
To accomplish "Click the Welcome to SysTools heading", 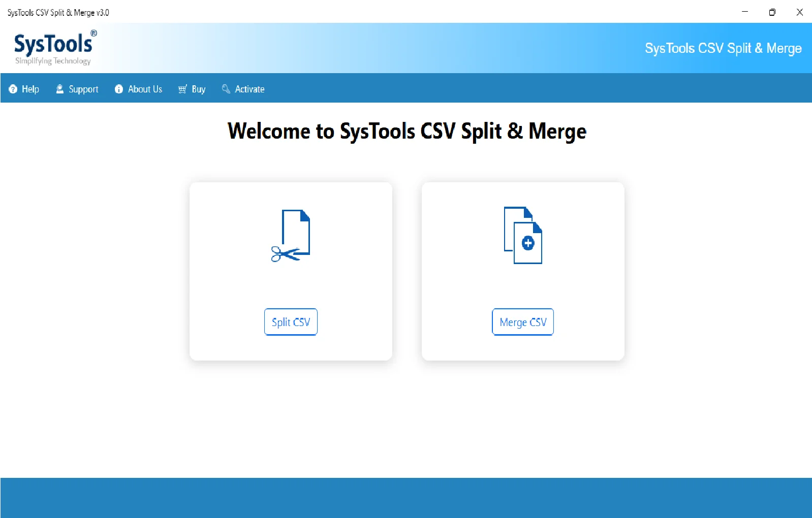I will pyautogui.click(x=407, y=131).
